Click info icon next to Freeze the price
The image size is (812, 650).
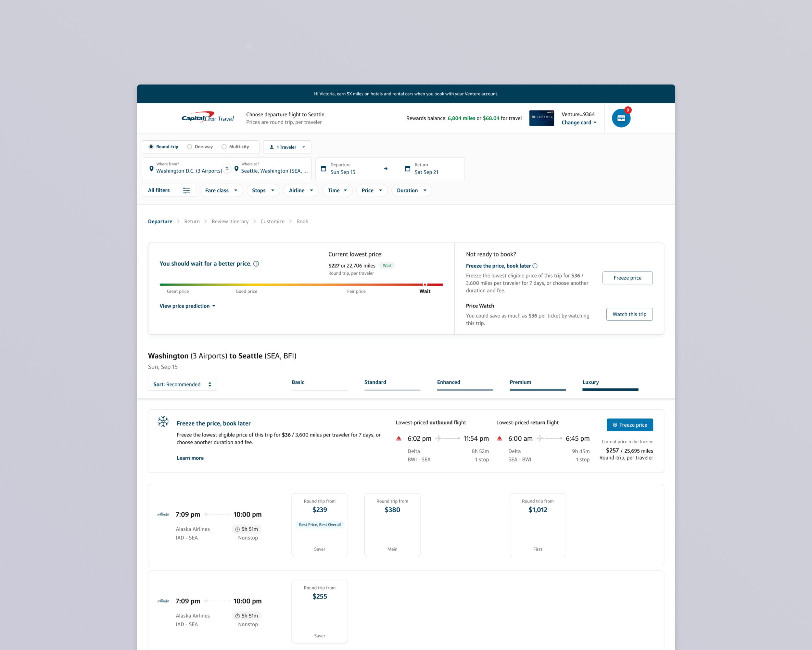535,266
